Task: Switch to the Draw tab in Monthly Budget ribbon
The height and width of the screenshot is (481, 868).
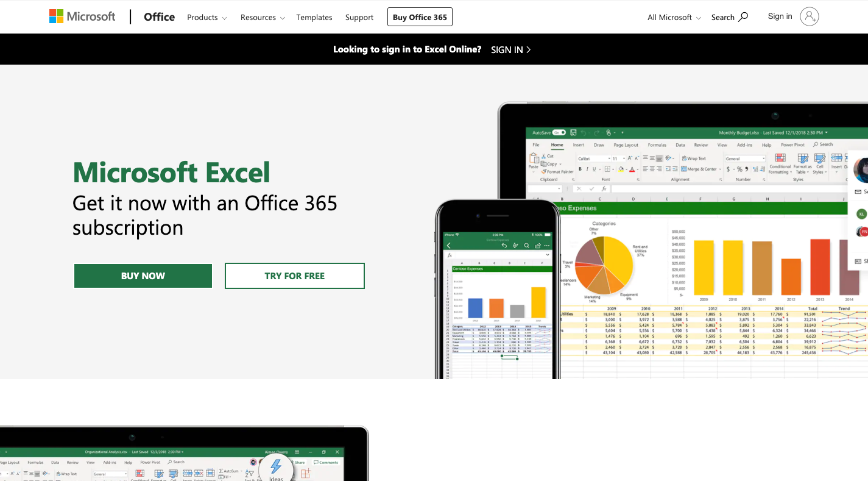Action: (x=599, y=145)
